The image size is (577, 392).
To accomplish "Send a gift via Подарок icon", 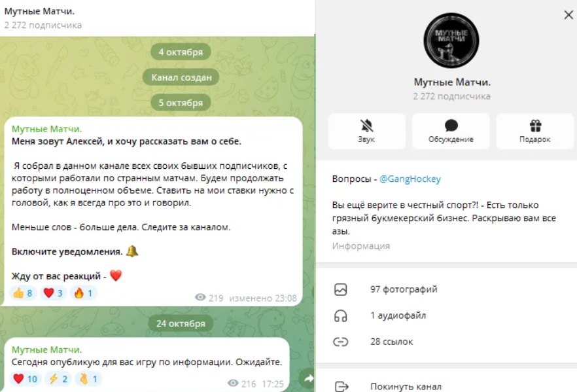I will pyautogui.click(x=535, y=131).
